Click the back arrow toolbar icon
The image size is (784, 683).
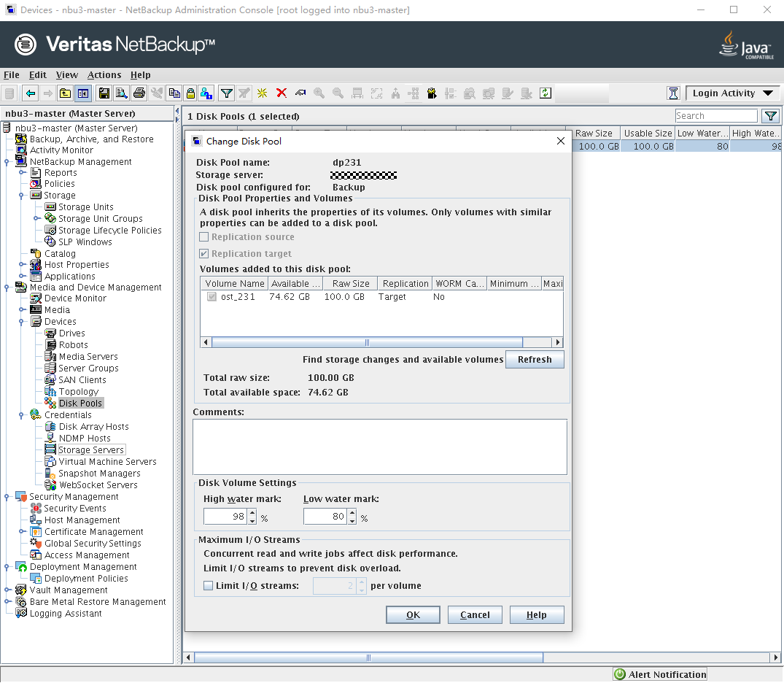coord(30,93)
